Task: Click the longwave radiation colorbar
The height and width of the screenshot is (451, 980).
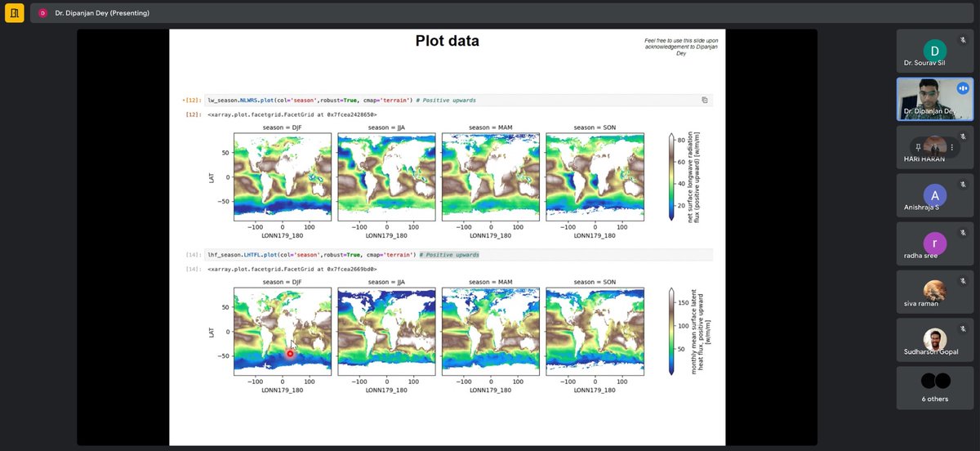Action: point(671,177)
